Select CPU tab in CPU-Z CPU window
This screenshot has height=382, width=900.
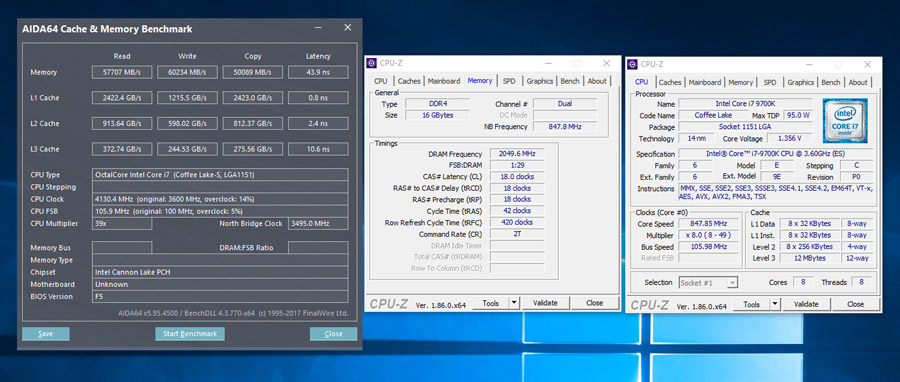click(642, 82)
